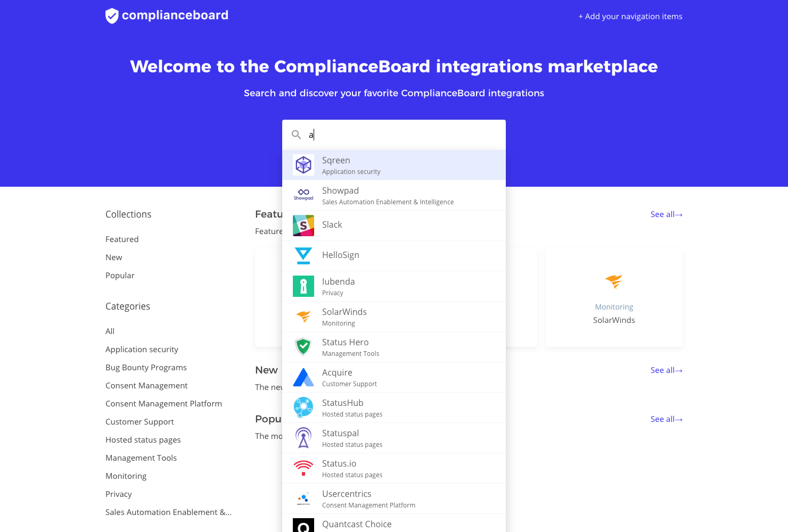Click the Statuspal antenna icon

click(x=303, y=438)
